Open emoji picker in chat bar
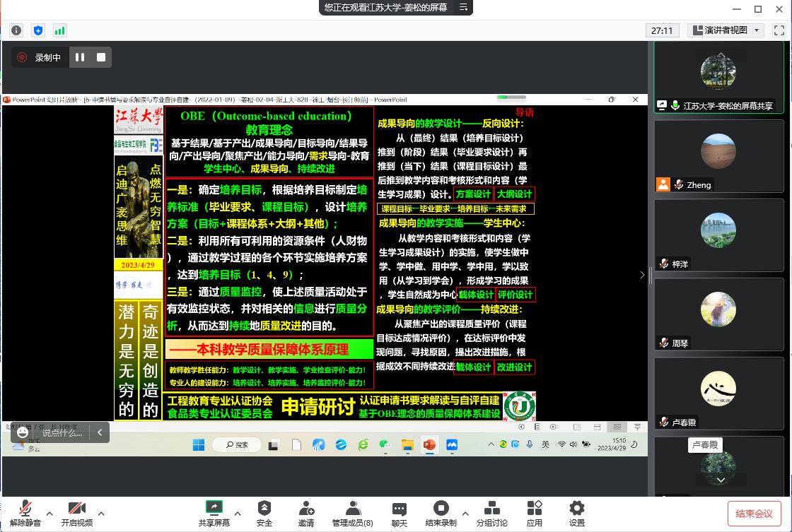Image resolution: width=792 pixels, height=532 pixels. pyautogui.click(x=23, y=432)
